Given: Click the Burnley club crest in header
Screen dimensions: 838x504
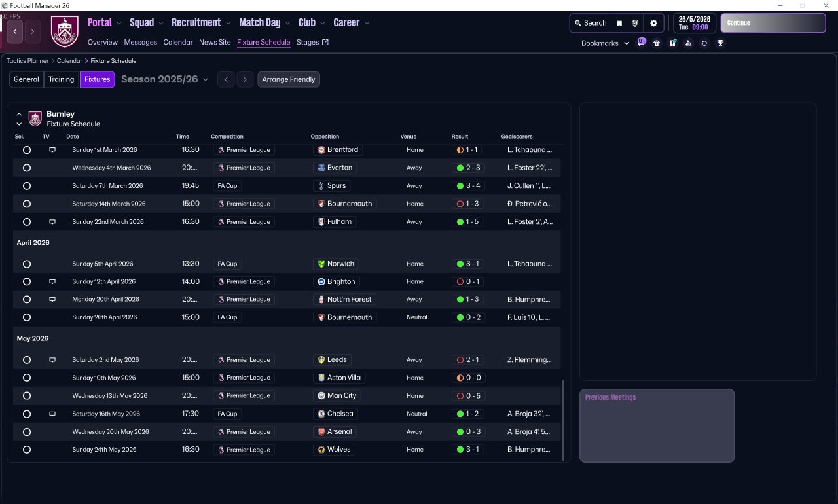Looking at the screenshot, I should [x=65, y=31].
